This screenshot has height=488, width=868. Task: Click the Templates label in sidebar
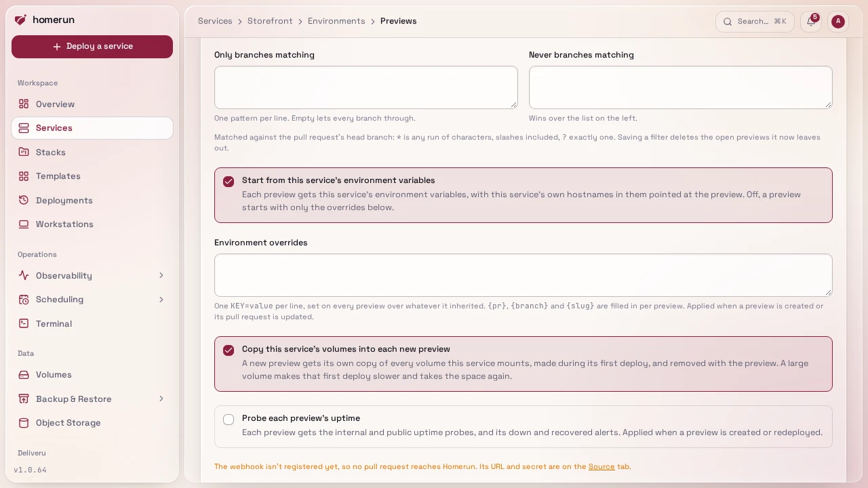pyautogui.click(x=58, y=176)
